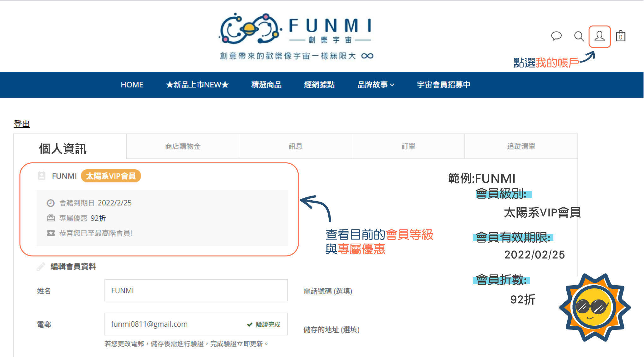Click the pencil edit member data icon
The height and width of the screenshot is (357, 644).
41,267
